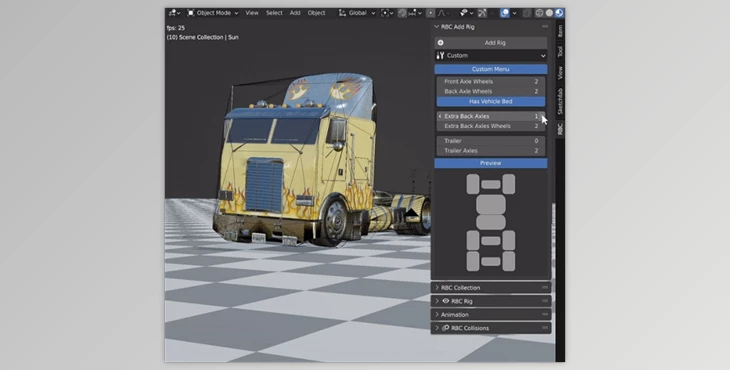
Task: Click the wrench icon beside Custom
Action: point(440,55)
